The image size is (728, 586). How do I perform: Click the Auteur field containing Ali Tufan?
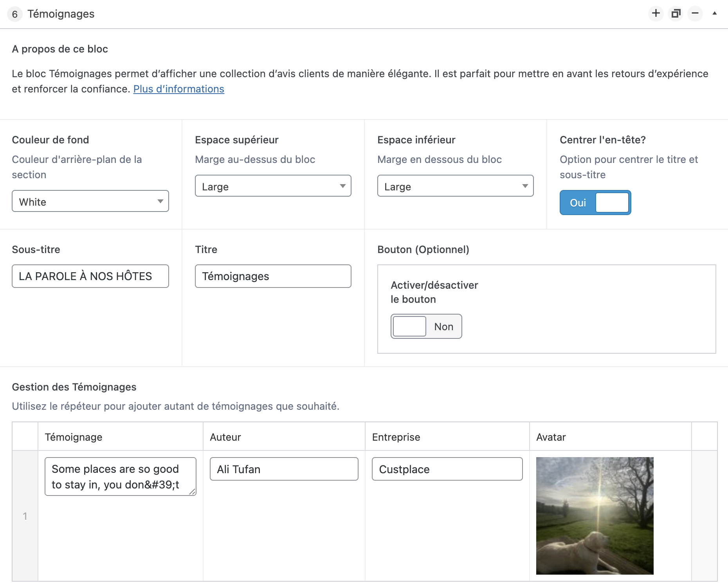click(x=284, y=469)
